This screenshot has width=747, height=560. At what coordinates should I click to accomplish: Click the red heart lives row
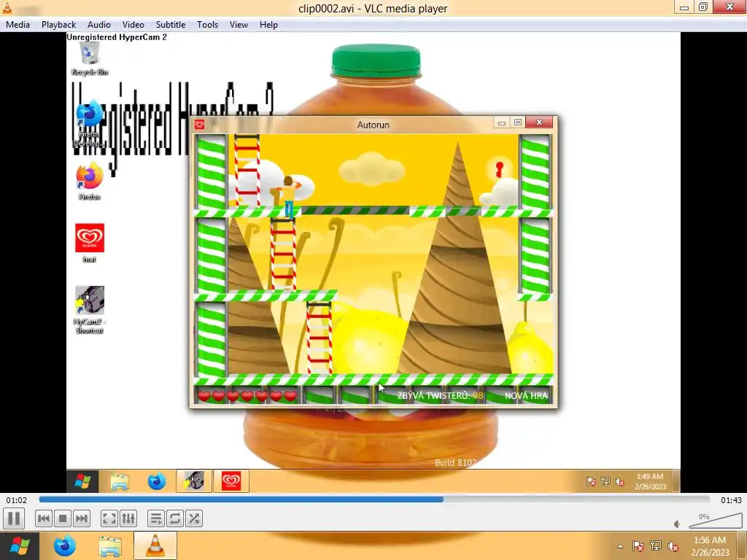(247, 396)
